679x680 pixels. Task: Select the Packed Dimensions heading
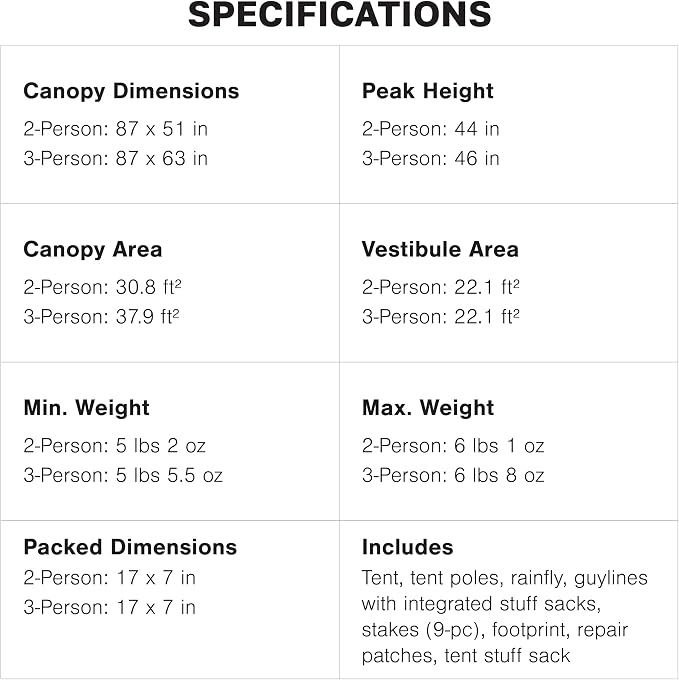coord(130,547)
